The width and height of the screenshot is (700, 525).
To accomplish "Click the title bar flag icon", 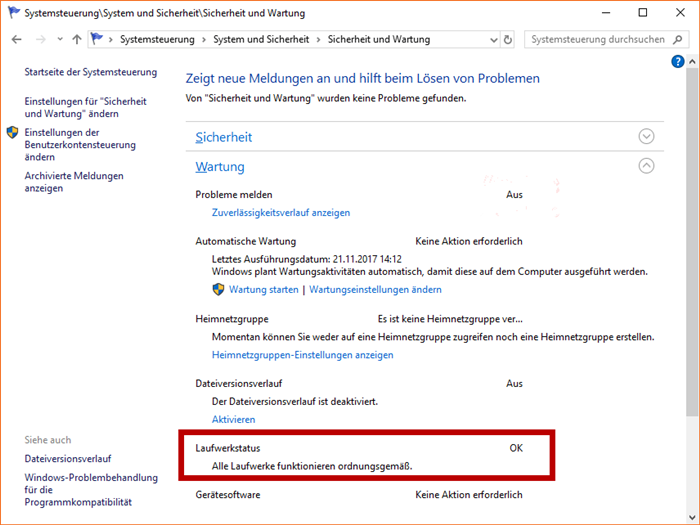I will click(13, 12).
